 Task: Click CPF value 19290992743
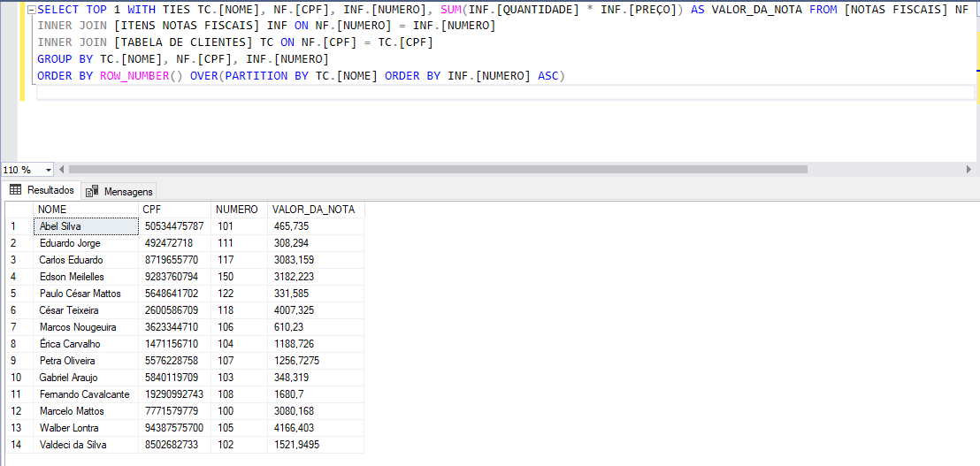click(174, 394)
